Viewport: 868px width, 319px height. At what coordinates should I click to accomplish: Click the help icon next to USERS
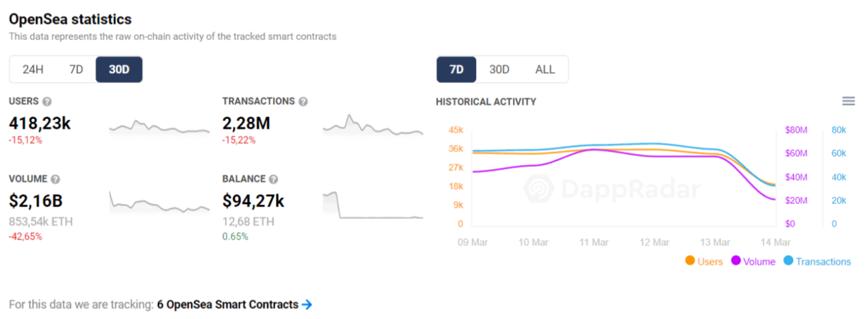[47, 101]
